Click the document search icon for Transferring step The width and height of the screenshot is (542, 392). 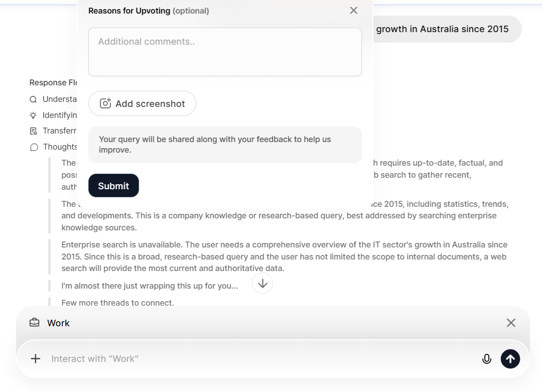coord(34,131)
